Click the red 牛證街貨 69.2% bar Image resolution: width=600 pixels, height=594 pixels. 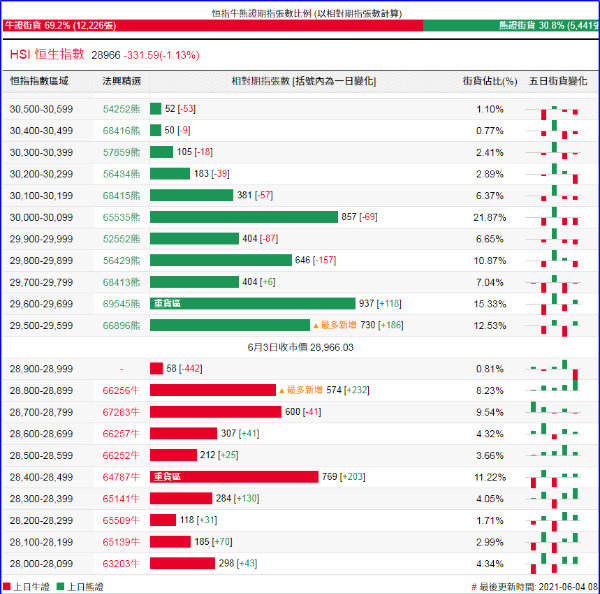tap(213, 26)
